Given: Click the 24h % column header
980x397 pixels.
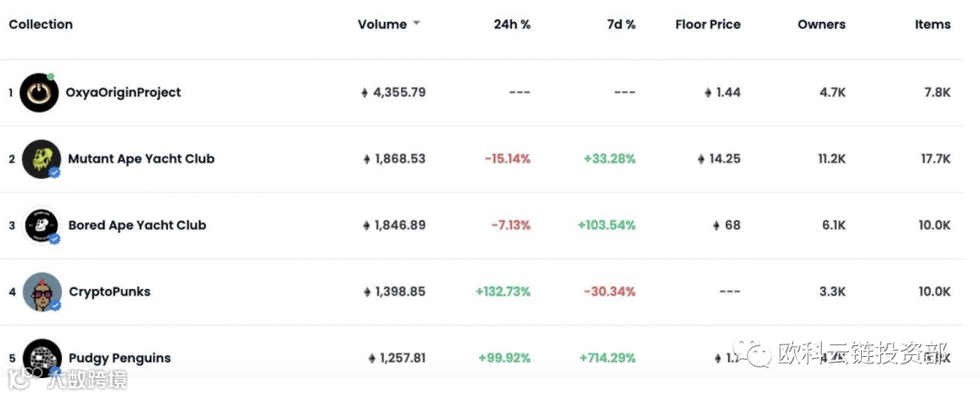Looking at the screenshot, I should [x=512, y=25].
